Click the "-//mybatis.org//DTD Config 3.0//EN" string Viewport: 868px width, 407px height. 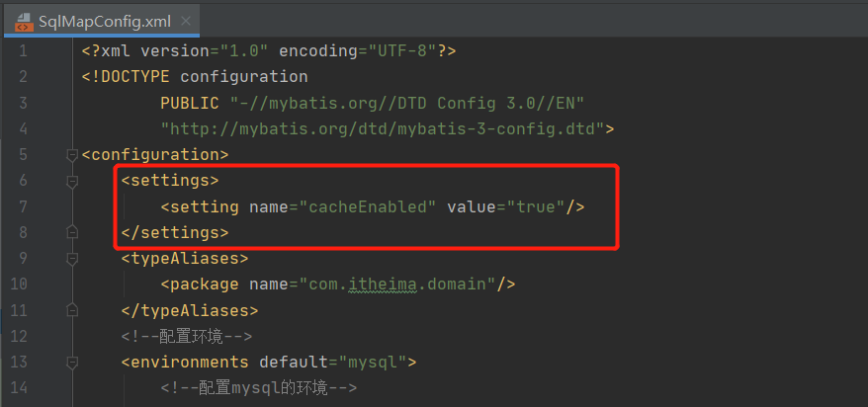point(407,103)
